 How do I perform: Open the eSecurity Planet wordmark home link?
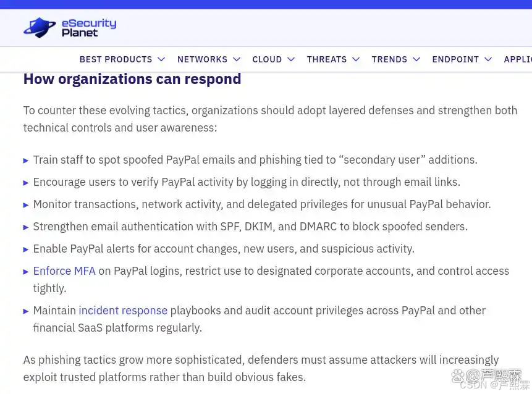tap(89, 28)
